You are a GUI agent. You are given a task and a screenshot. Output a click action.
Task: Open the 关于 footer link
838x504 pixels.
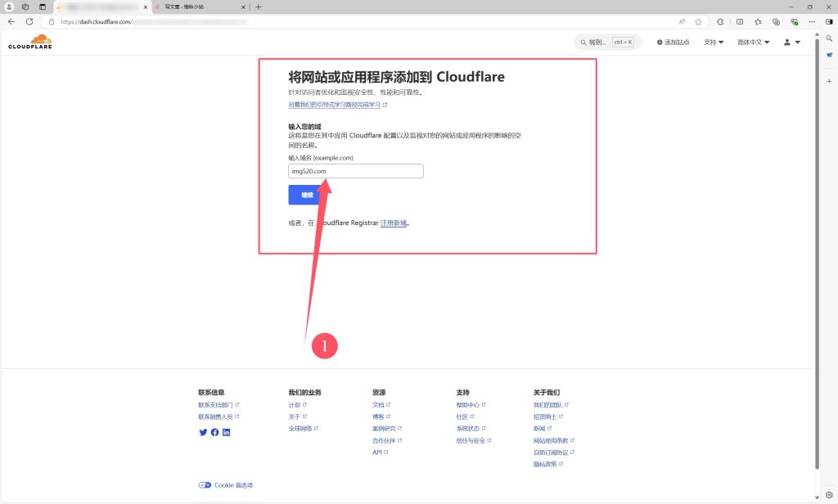[x=298, y=417]
